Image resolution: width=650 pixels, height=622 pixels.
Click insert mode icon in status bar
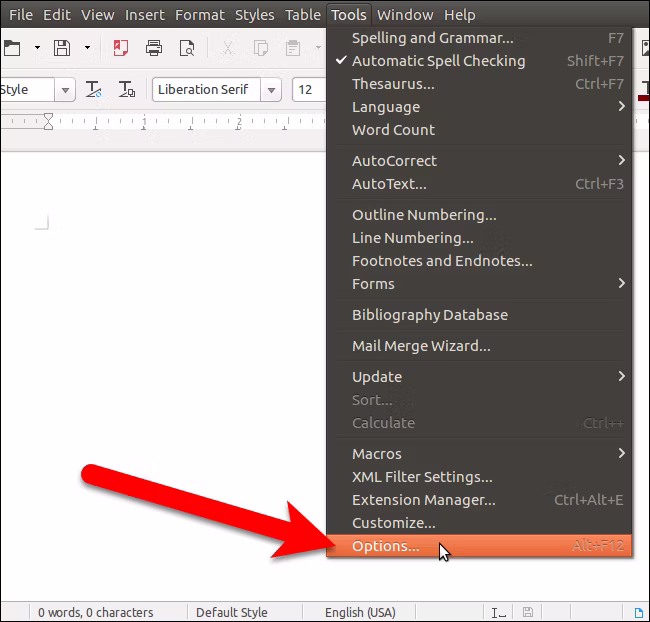coord(498,612)
